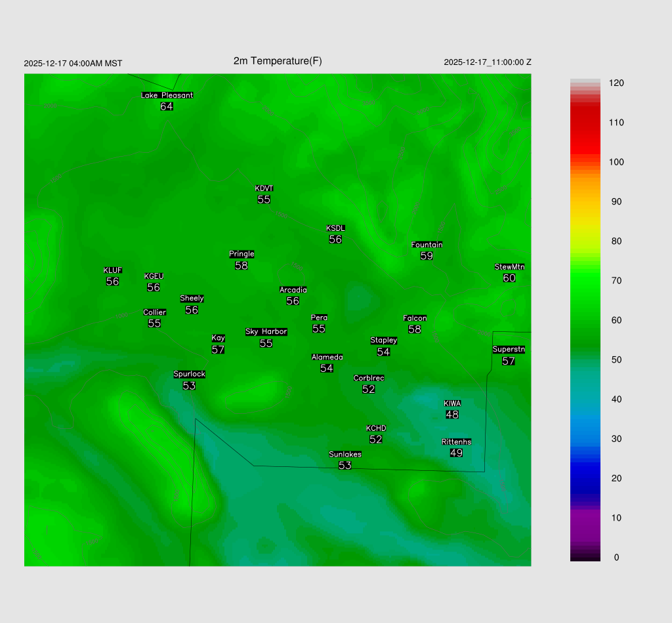Image resolution: width=672 pixels, height=623 pixels.
Task: Click the Lake Pleasant station label
Action: click(x=167, y=95)
